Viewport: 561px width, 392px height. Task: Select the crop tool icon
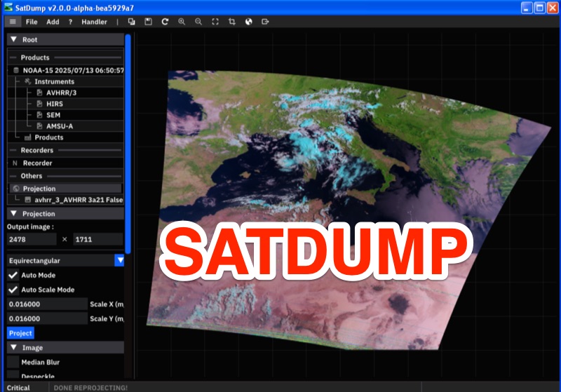[x=232, y=22]
